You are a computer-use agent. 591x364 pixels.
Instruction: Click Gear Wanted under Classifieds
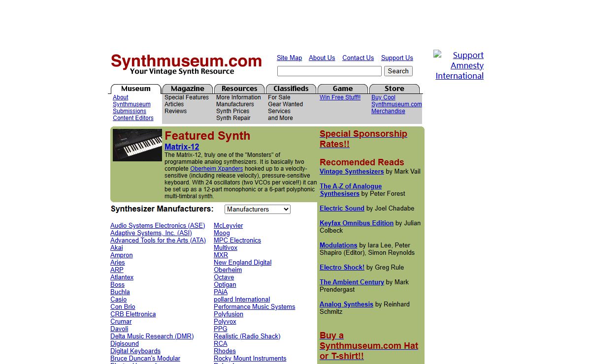point(285,104)
